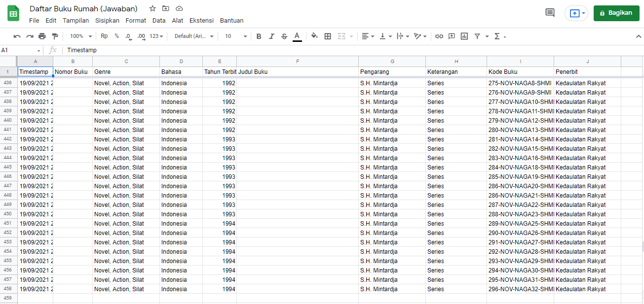Choose text color

click(297, 36)
